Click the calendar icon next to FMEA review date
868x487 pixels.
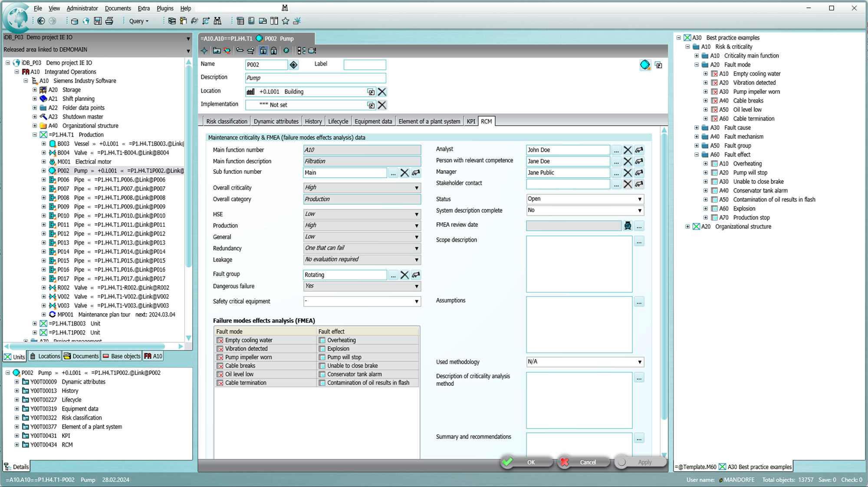628,225
